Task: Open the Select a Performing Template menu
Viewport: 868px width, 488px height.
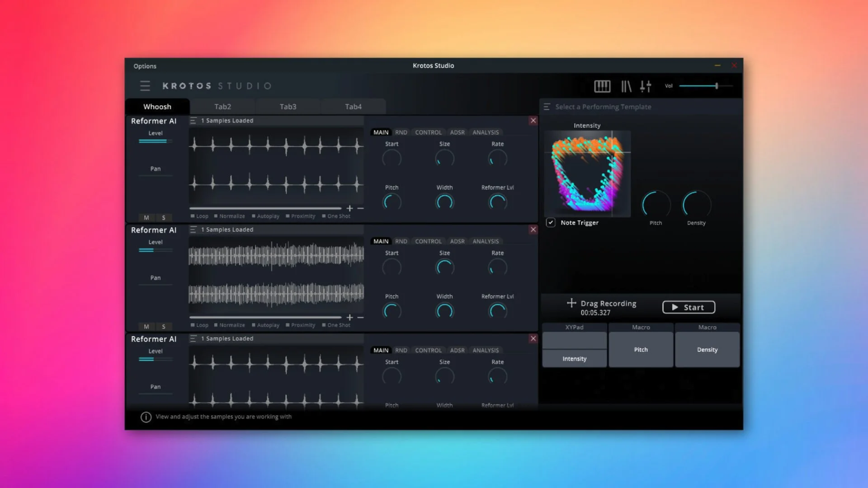Action: [547, 107]
